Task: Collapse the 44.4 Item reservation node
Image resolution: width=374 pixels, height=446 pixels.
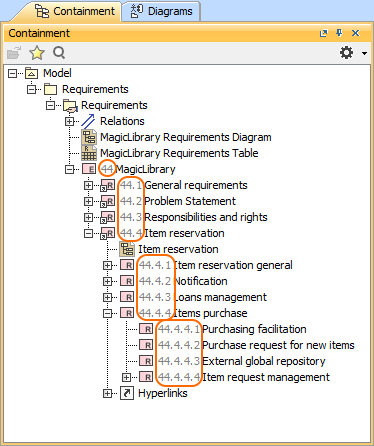Action: pyautogui.click(x=88, y=233)
